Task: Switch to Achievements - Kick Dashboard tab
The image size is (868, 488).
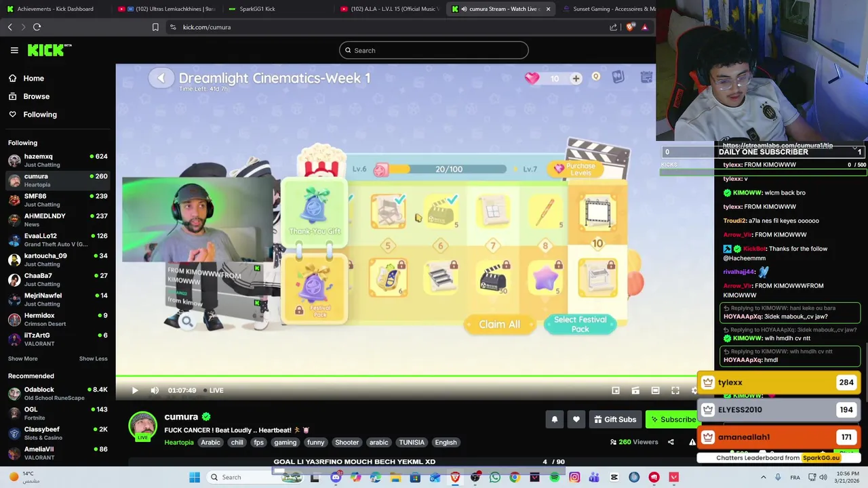Action: [54, 9]
